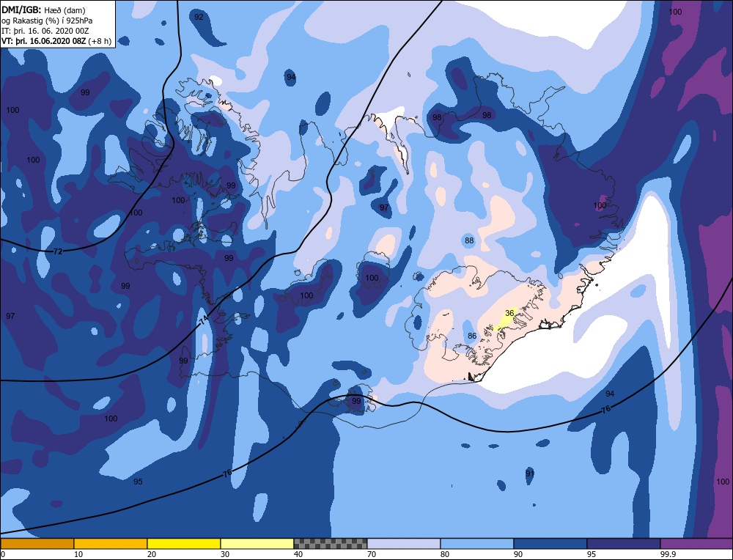Click the '70' tick label on color scale

pos(371,554)
